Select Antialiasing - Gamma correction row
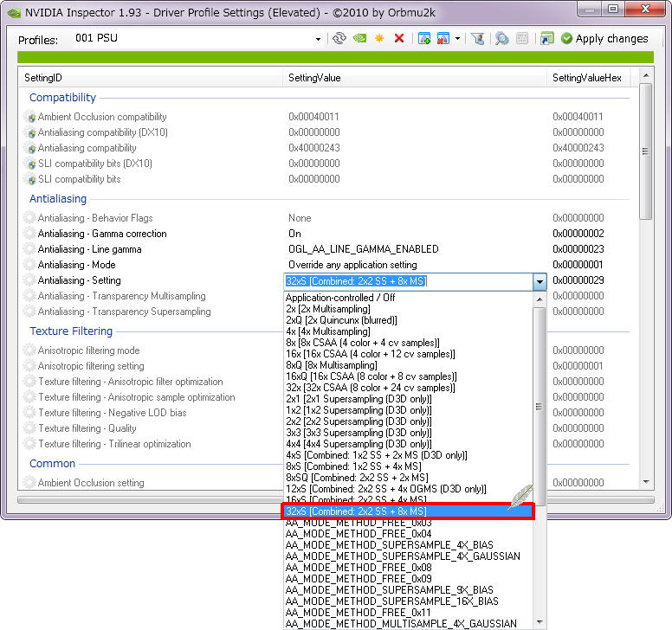Image resolution: width=672 pixels, height=630 pixels. (x=326, y=234)
